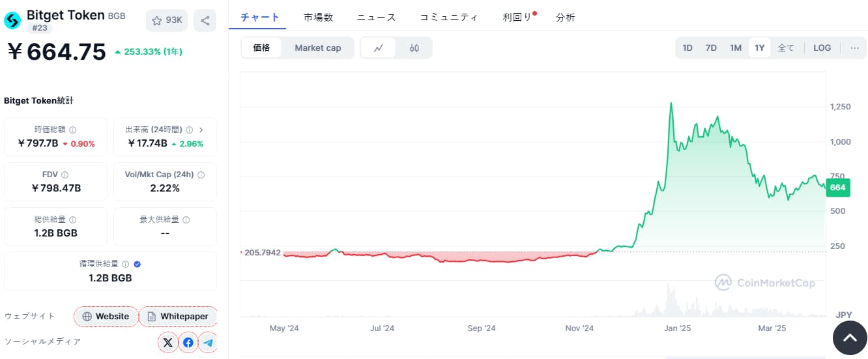Click the 1,250 y-axis label
The image size is (868, 359).
(x=840, y=106)
